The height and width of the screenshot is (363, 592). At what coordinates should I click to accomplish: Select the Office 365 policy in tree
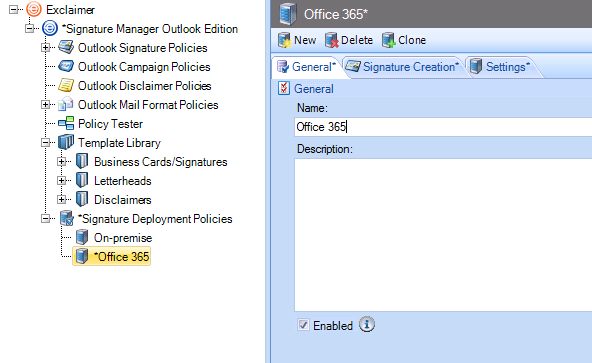(121, 256)
